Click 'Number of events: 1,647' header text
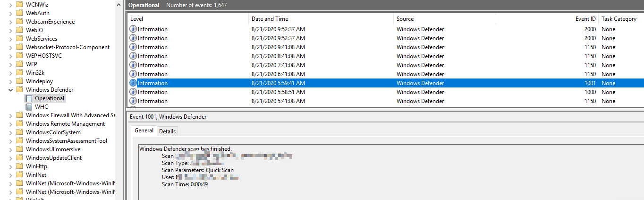 195,5
